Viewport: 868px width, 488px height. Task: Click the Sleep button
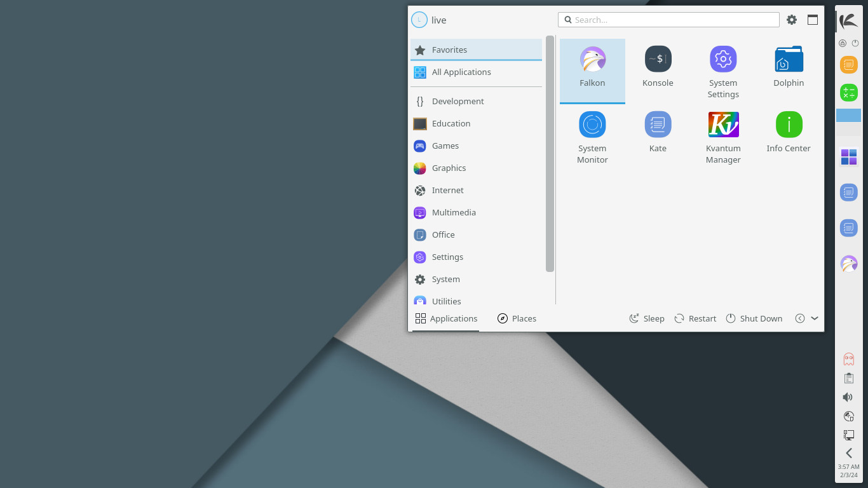(647, 318)
